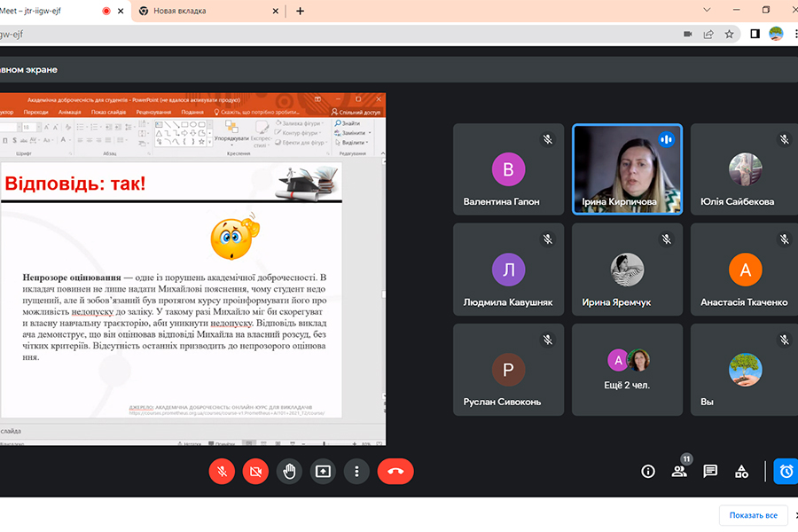Open the Chrome three-dot menu
This screenshot has width=798, height=532.
pyautogui.click(x=794, y=34)
